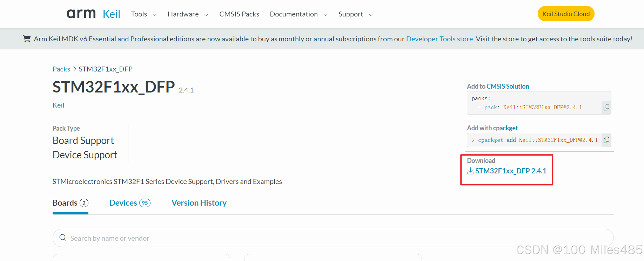The image size is (644, 261).
Task: Click the Documentation menu chevron
Action: coord(325,15)
